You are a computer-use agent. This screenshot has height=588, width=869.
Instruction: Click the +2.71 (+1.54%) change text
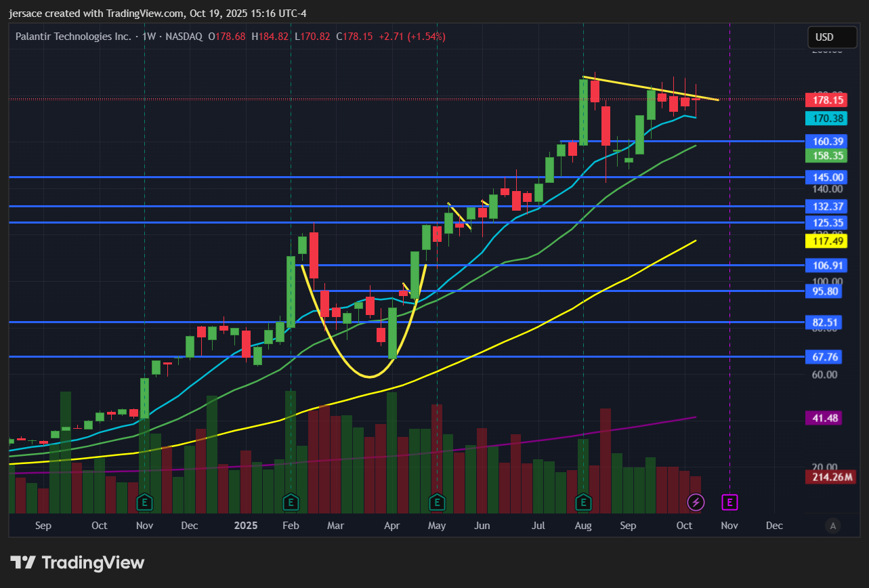point(412,37)
